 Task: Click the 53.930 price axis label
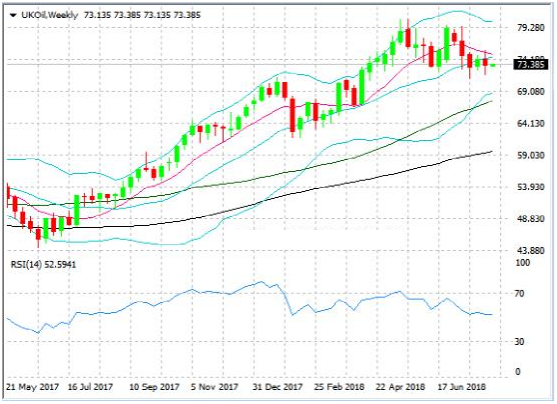531,187
